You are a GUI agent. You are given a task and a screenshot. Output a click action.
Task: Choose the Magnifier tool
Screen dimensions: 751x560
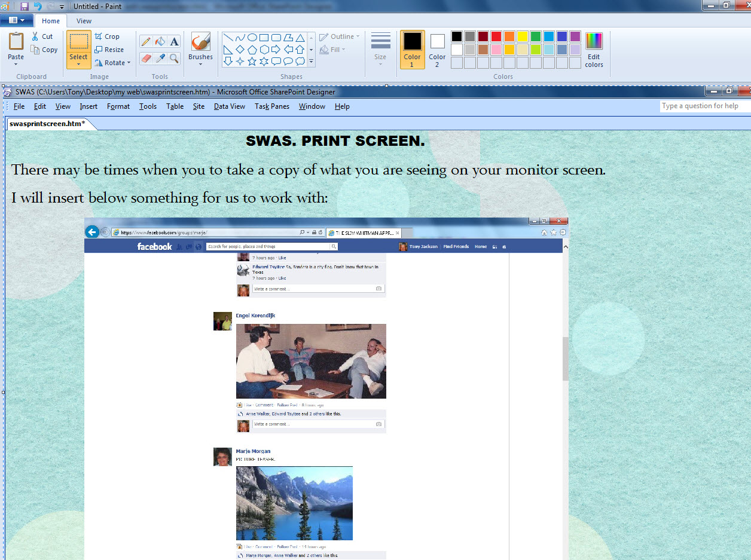point(174,58)
